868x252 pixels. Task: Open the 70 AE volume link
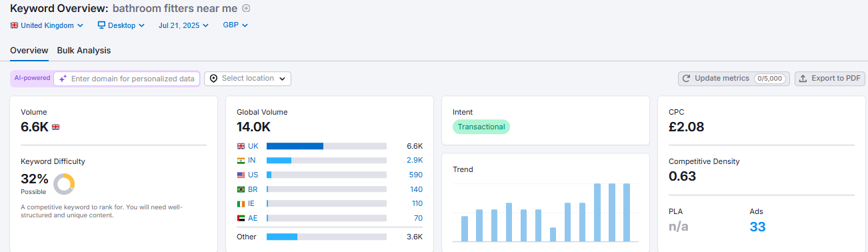pos(419,218)
